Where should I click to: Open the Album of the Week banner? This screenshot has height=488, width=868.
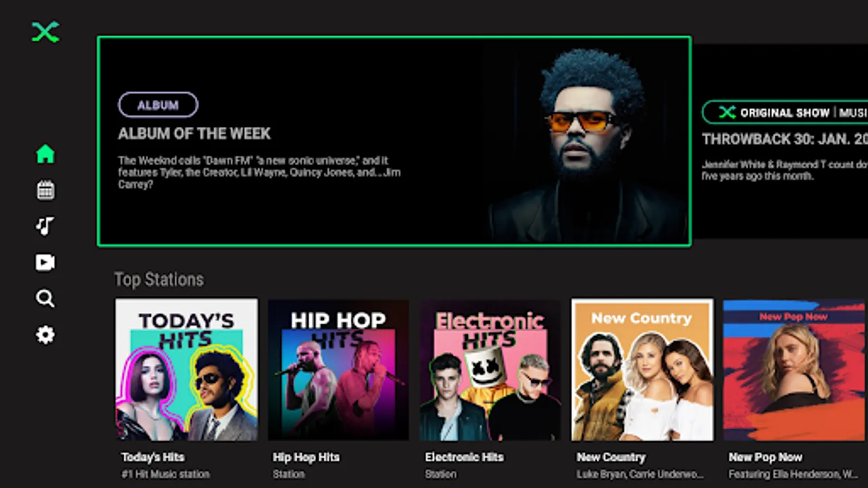tap(394, 142)
